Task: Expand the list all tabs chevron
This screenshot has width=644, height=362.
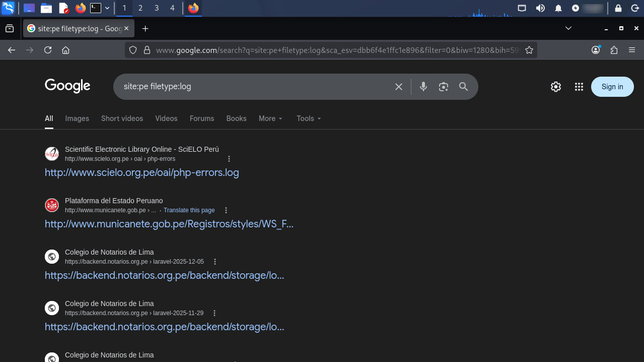Action: coord(568,28)
